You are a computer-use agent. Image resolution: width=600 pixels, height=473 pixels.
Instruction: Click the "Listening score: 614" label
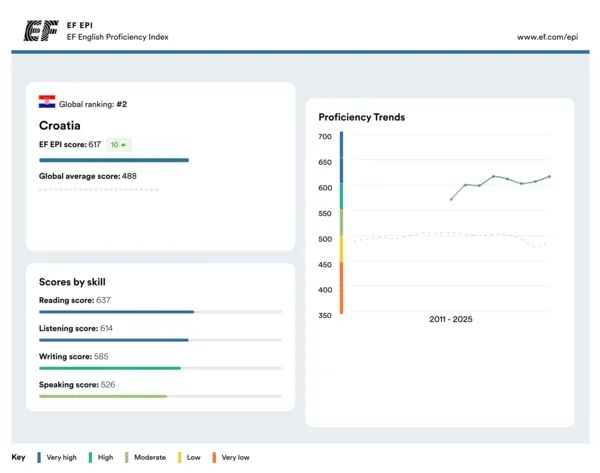(76, 328)
